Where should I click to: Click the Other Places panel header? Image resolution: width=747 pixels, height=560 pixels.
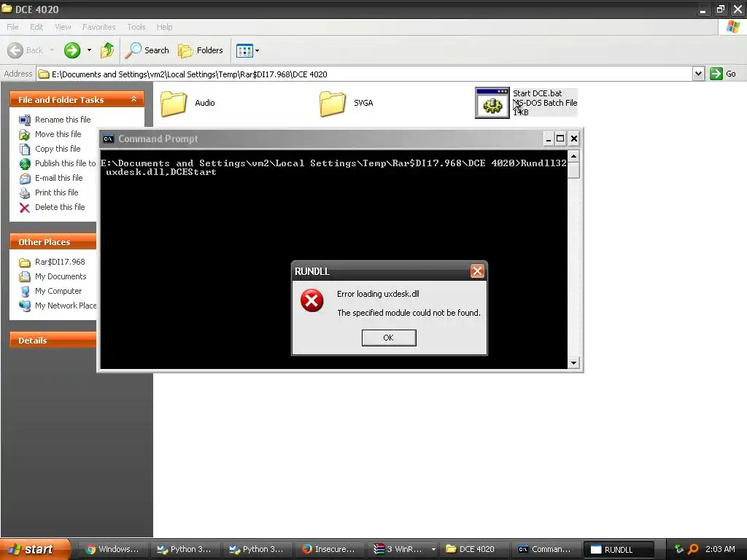pyautogui.click(x=53, y=242)
